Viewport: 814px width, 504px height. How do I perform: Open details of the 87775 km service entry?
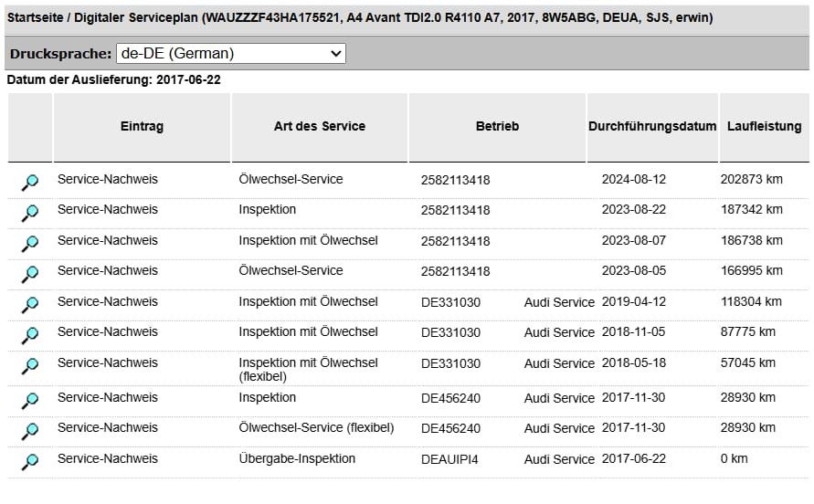30,335
